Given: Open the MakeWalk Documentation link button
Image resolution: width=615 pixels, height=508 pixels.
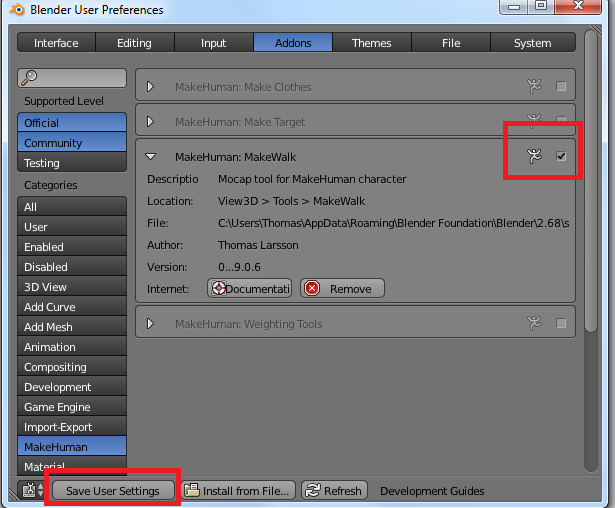Looking at the screenshot, I should click(x=250, y=289).
